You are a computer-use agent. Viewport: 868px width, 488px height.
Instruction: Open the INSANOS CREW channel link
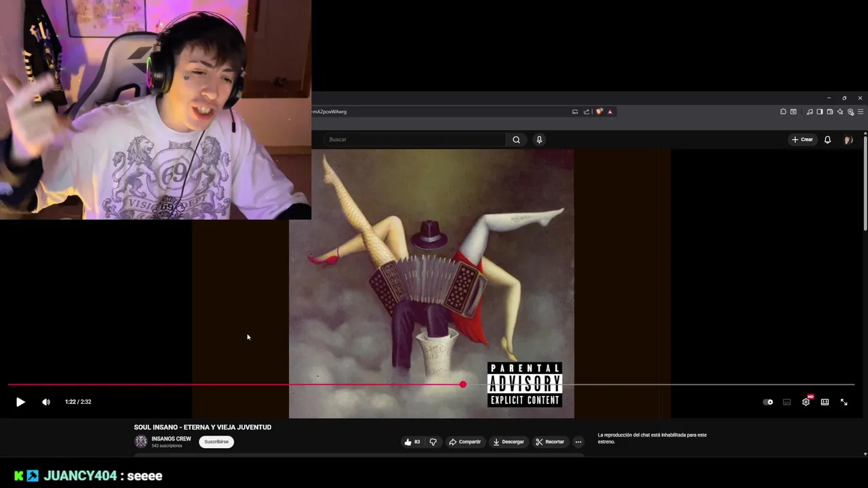coord(171,439)
